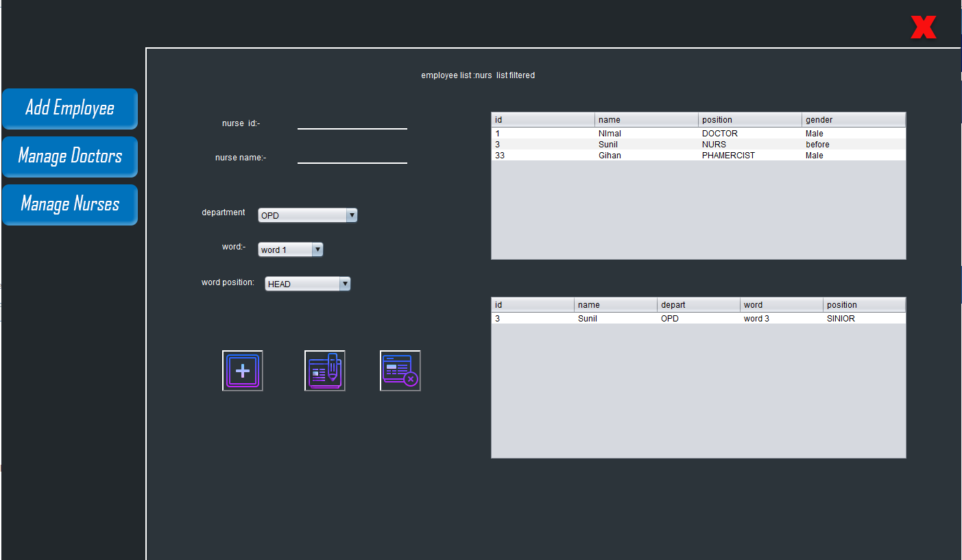Image resolution: width=962 pixels, height=560 pixels.
Task: Click the 'word 3' cell in nurse table
Action: (x=782, y=319)
